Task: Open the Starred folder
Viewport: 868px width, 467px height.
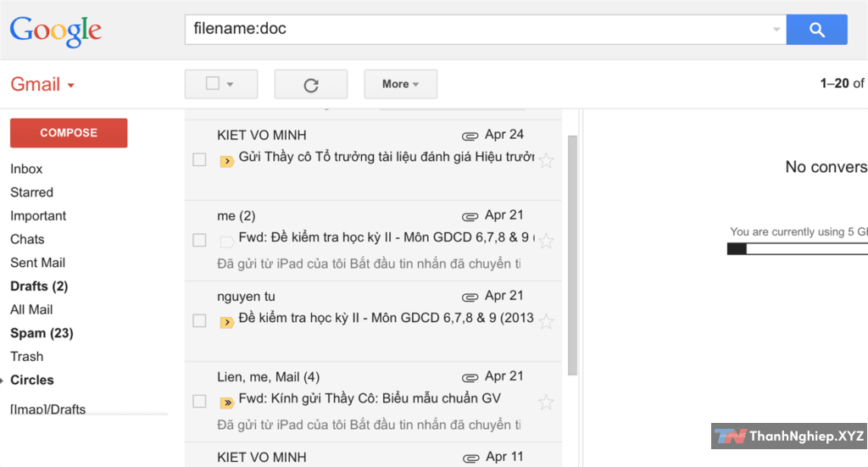Action: [x=31, y=192]
